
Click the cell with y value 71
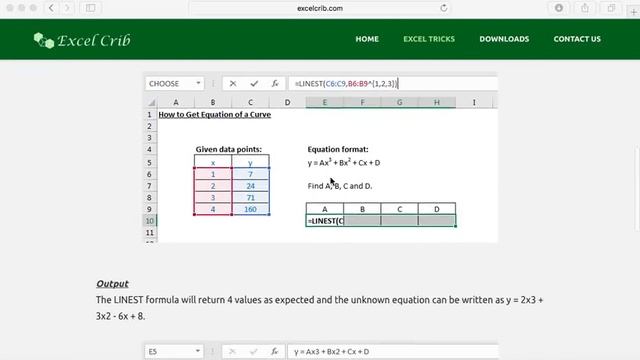click(x=250, y=198)
